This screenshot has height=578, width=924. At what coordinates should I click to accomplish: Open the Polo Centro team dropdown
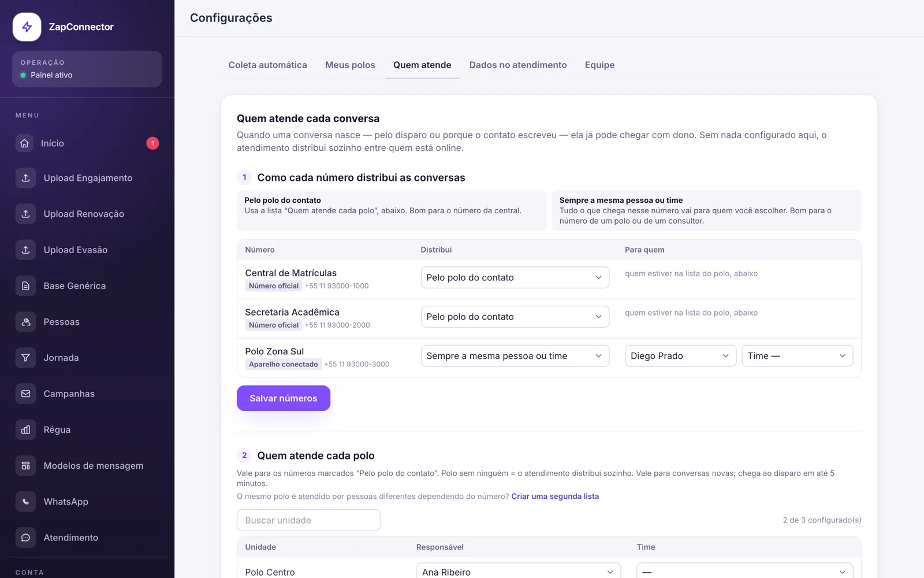tap(745, 572)
